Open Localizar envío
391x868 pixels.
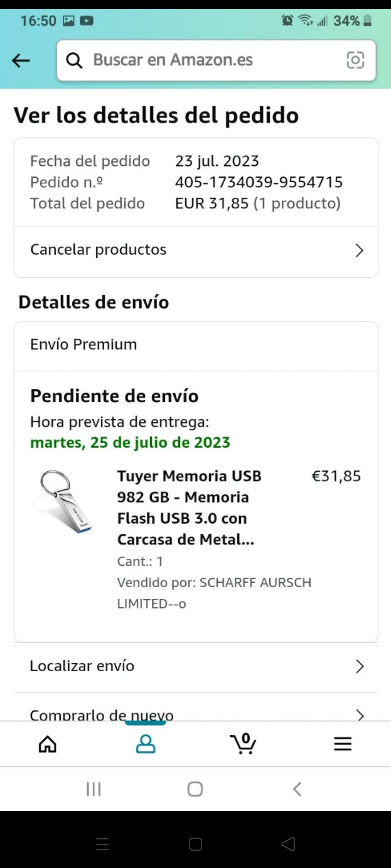pos(196,666)
